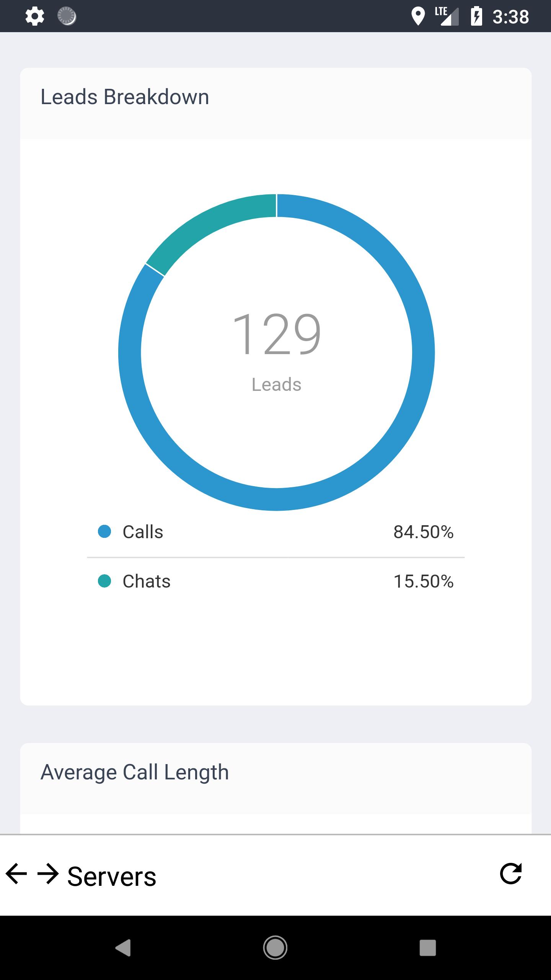Tap the location pin status icon
Viewport: 551px width, 980px height.
pyautogui.click(x=418, y=16)
